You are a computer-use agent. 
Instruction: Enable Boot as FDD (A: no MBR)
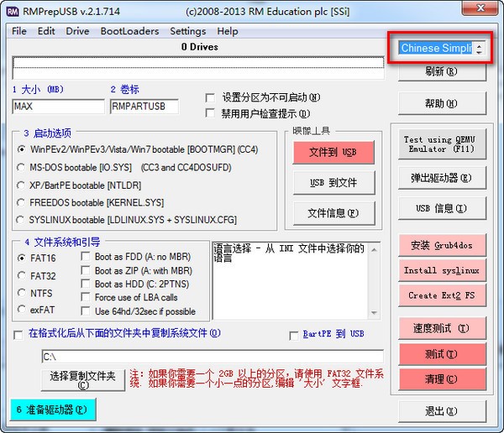coord(86,257)
